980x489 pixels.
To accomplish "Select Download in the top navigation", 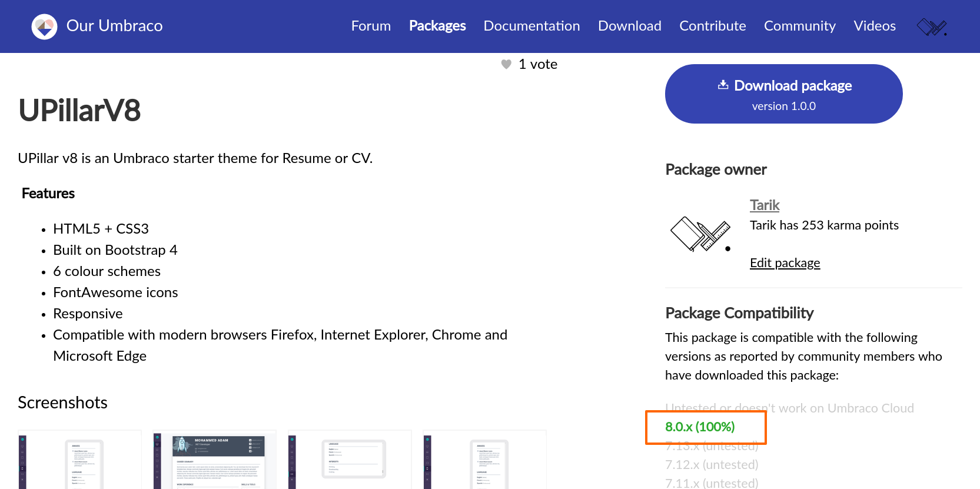I will (630, 26).
